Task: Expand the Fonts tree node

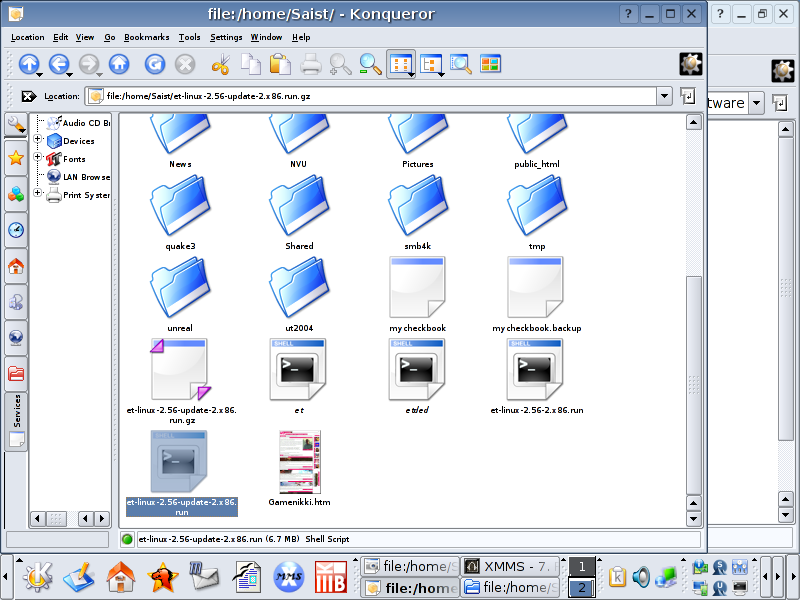Action: pyautogui.click(x=39, y=158)
